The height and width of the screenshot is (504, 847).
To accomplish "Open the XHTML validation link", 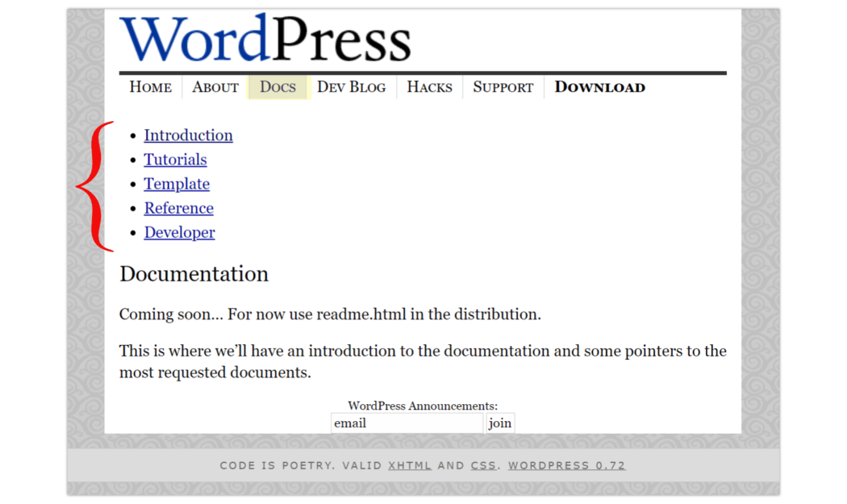I will 410,465.
